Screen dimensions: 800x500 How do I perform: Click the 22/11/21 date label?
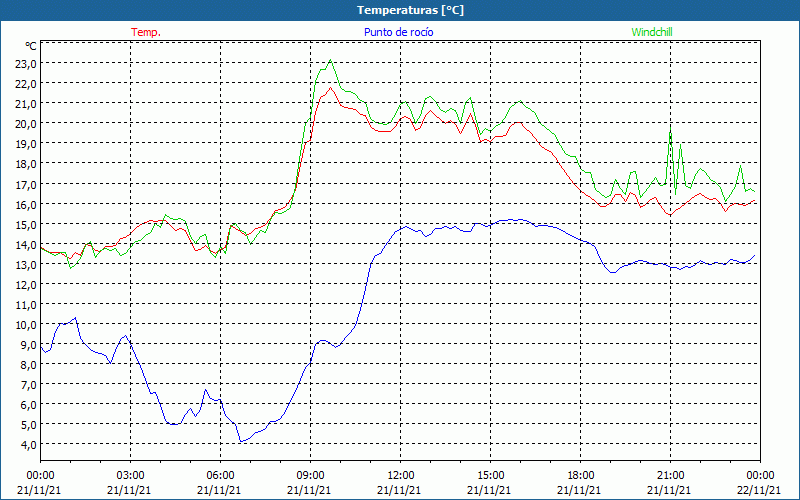(x=760, y=490)
